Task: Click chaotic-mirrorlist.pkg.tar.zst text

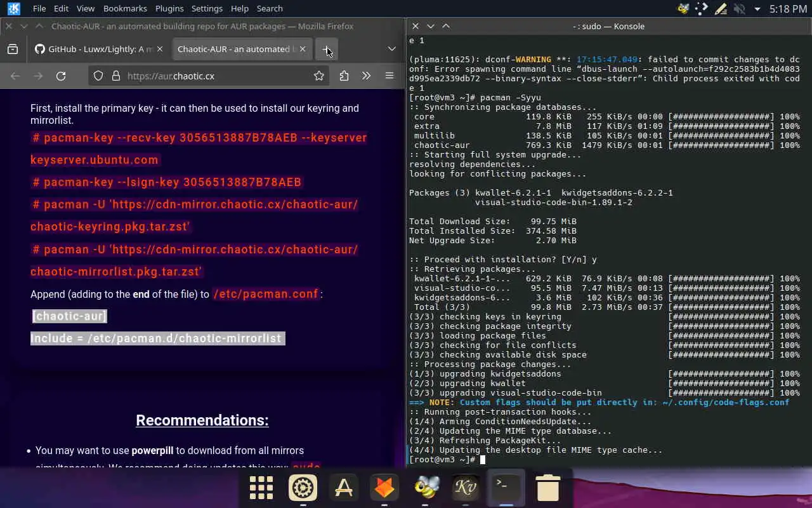Action: [116, 272]
